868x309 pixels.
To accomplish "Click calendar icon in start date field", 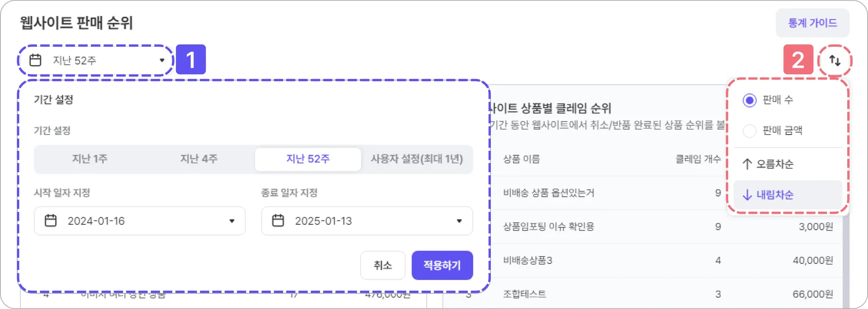I will (51, 221).
